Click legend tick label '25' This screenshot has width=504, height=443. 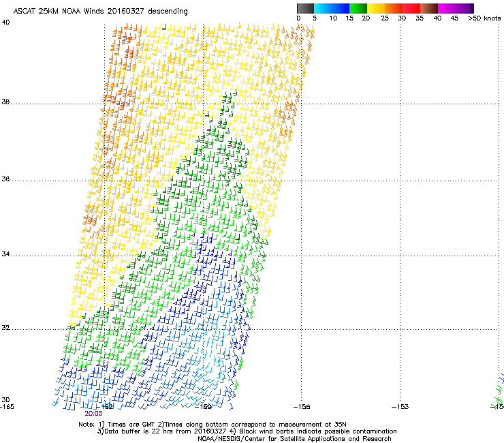click(385, 18)
